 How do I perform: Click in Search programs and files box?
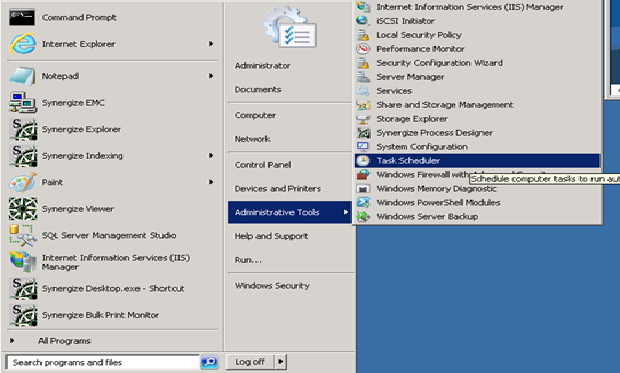pos(103,362)
